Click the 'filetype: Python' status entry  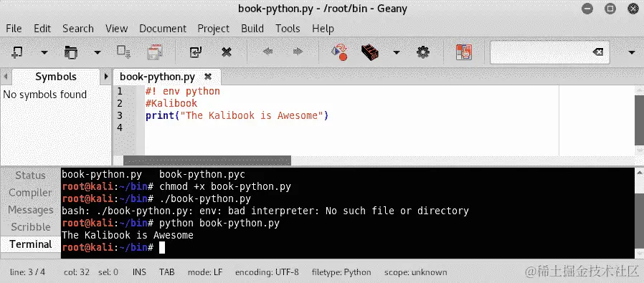pos(341,272)
